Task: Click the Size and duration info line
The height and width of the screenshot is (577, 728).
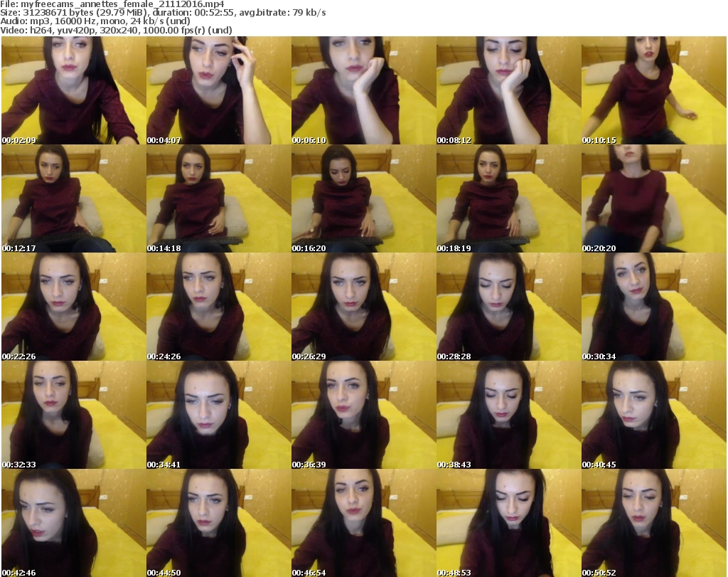Action: tap(163, 13)
